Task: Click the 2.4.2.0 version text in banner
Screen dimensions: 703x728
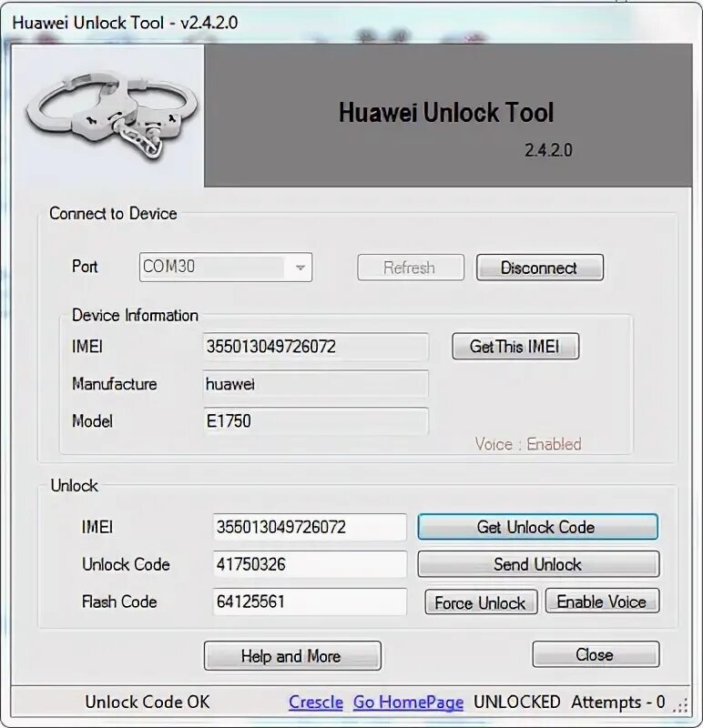Action: pos(548,150)
